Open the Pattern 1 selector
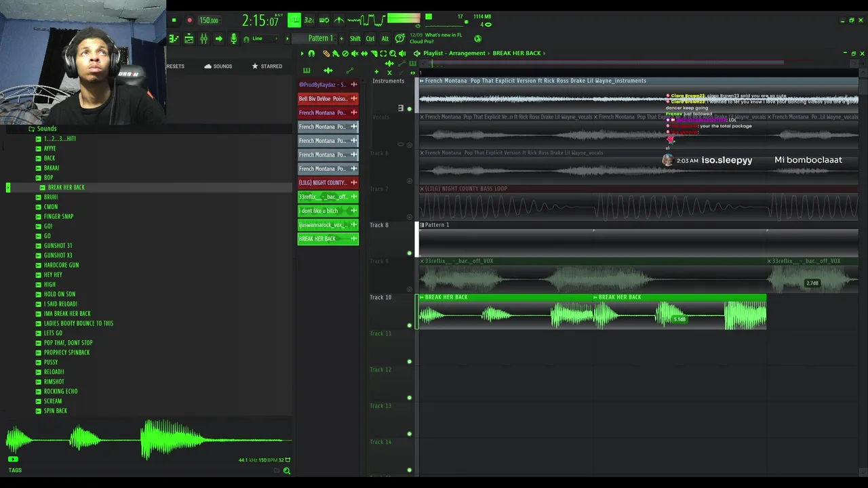The width and height of the screenshot is (868, 488). coord(320,39)
